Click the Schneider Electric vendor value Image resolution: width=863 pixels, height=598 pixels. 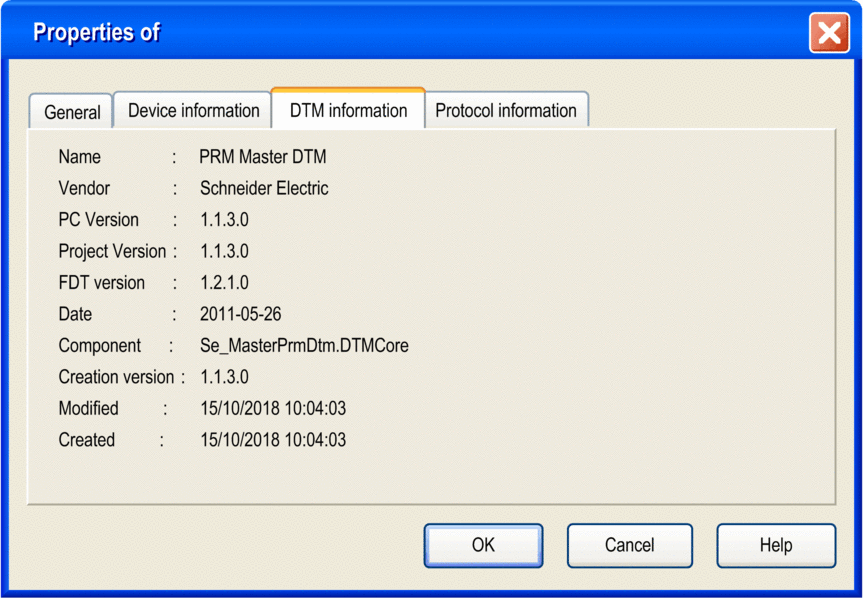point(264,188)
